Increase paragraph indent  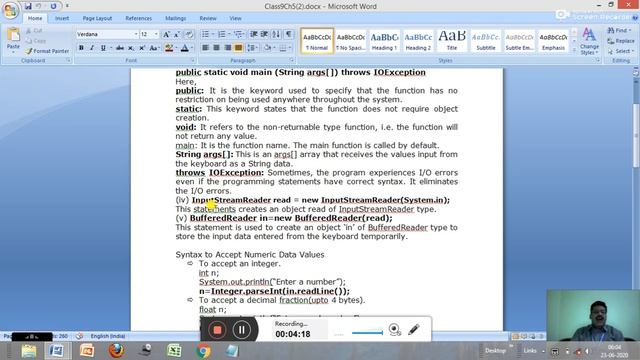264,34
